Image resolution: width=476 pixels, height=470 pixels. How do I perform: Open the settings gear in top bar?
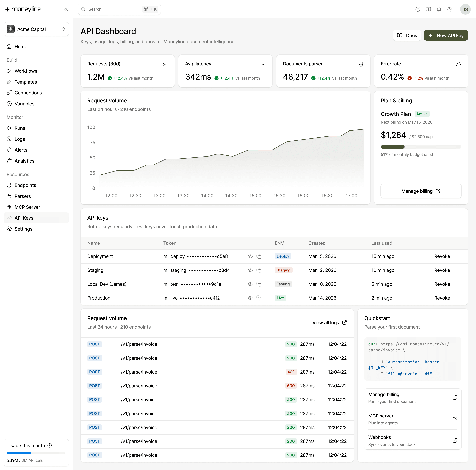449,9
